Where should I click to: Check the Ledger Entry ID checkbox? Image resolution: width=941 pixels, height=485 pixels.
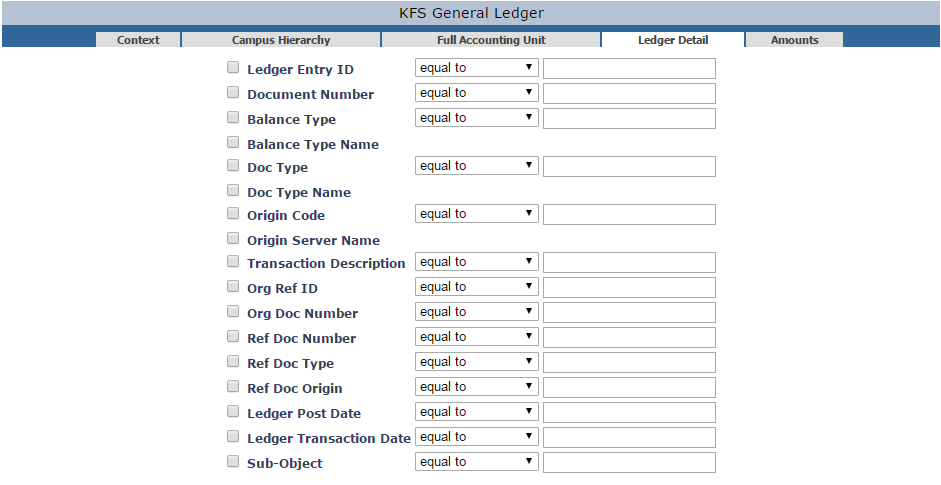click(x=233, y=67)
